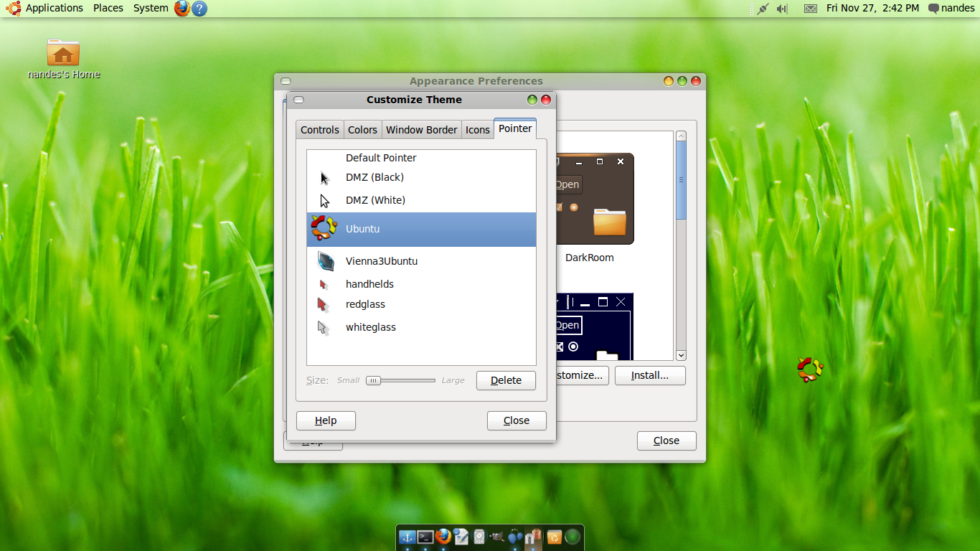Open the mail envelope panel icon

coord(810,9)
